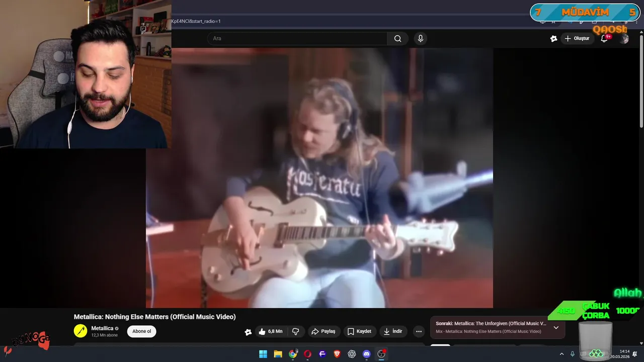Image resolution: width=644 pixels, height=362 pixels.
Task: Open the Metallica channel name link
Action: [102, 328]
